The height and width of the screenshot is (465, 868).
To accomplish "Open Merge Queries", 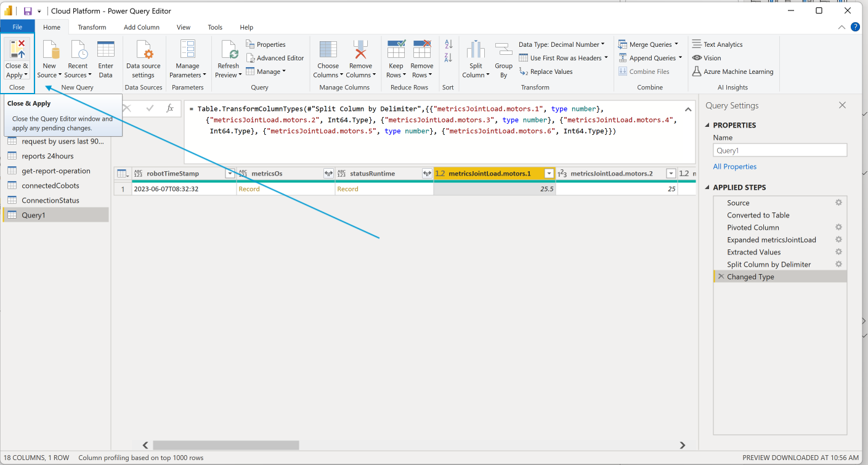I will [x=648, y=44].
